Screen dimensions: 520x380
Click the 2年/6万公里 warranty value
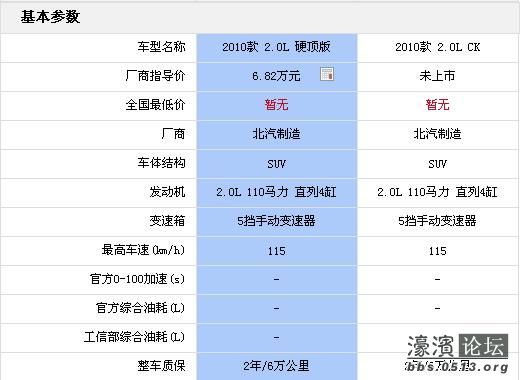276,366
